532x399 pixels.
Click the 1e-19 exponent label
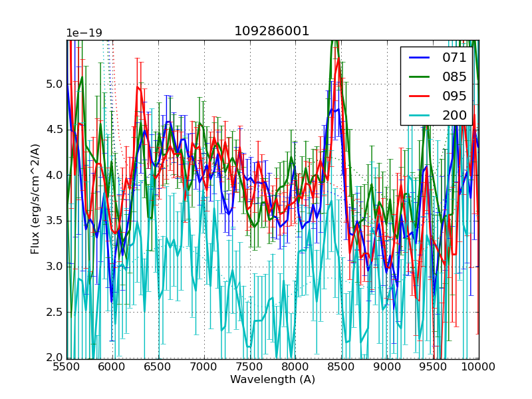84,33
